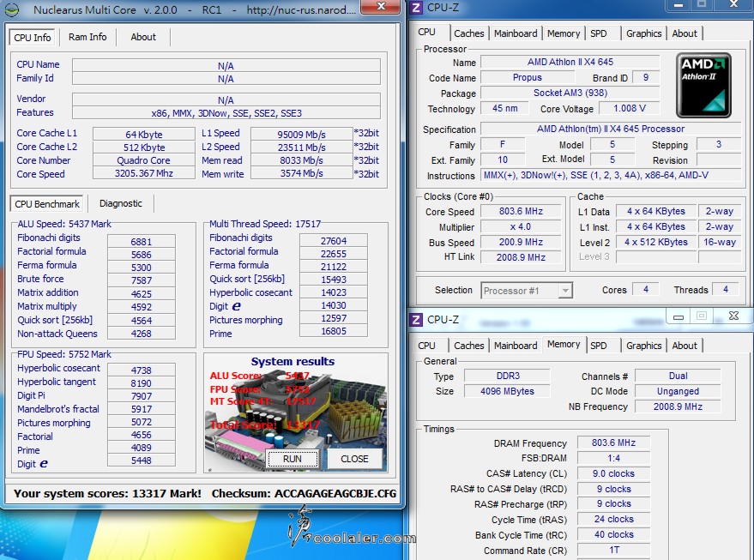Screen dimensions: 754x560
Task: Switch to the Diagnostic tab
Action: 121,204
